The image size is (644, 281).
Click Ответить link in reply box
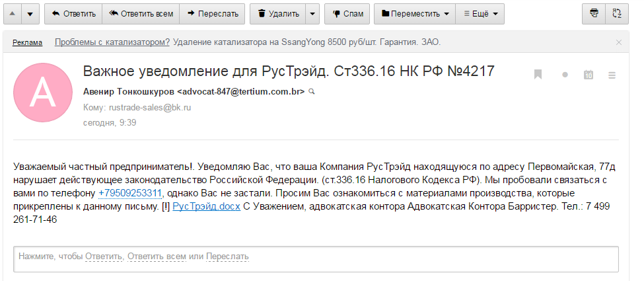(x=104, y=257)
